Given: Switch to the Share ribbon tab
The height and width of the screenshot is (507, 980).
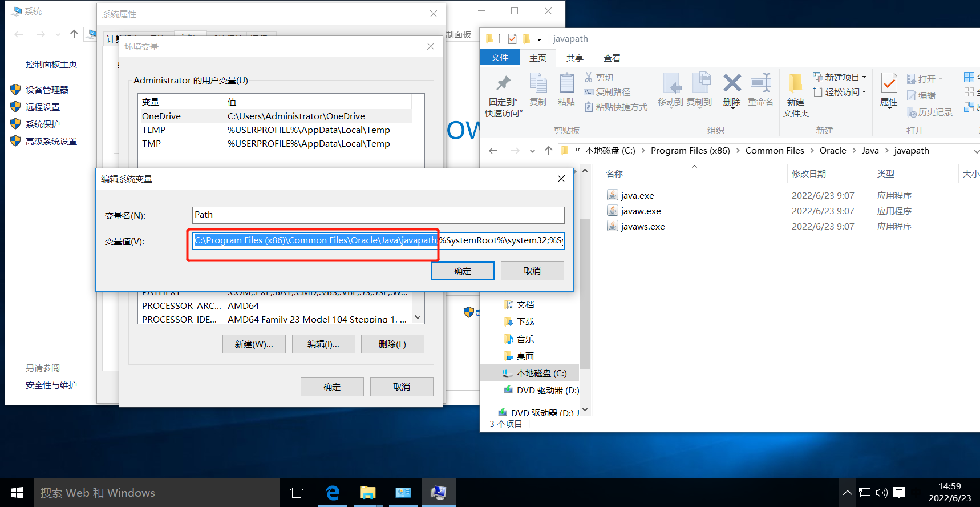Looking at the screenshot, I should tap(575, 58).
